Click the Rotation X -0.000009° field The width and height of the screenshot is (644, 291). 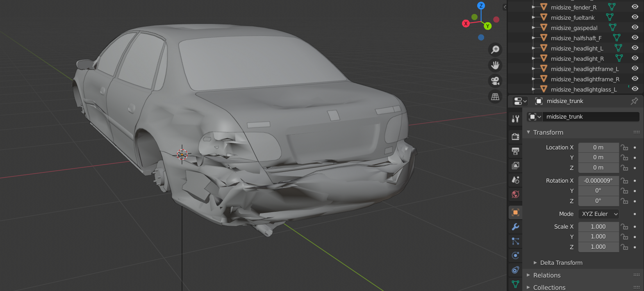pyautogui.click(x=598, y=181)
